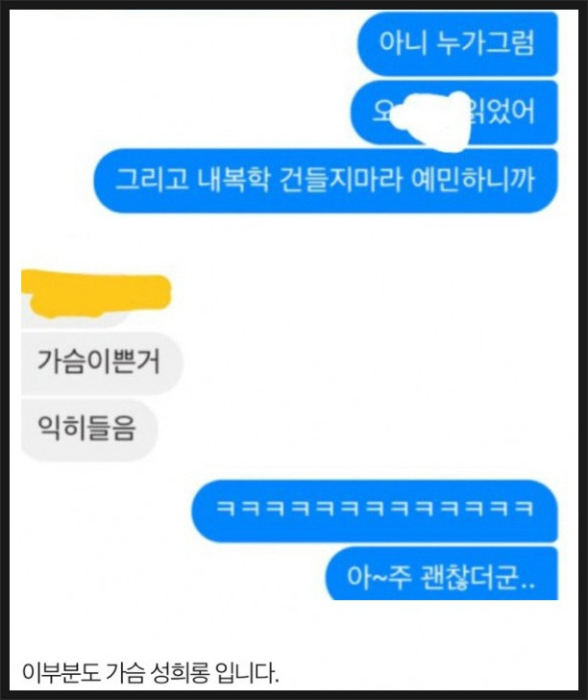Click the gray '익히들음' message bubble
The width and height of the screenshot is (588, 700).
[x=89, y=430]
